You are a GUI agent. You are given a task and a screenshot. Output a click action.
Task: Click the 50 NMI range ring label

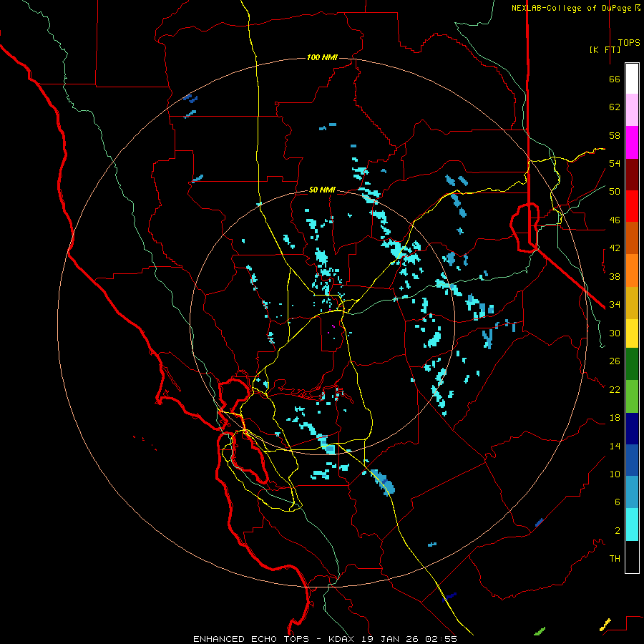point(322,190)
